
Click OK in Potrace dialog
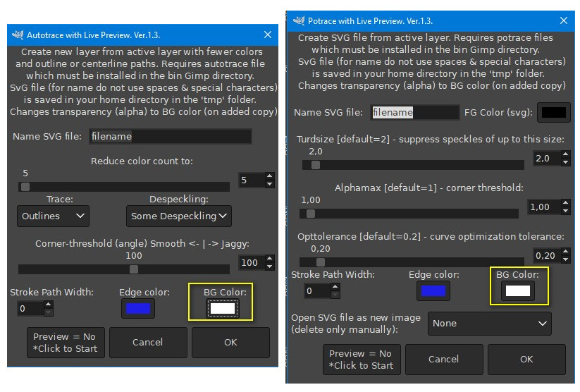click(526, 360)
